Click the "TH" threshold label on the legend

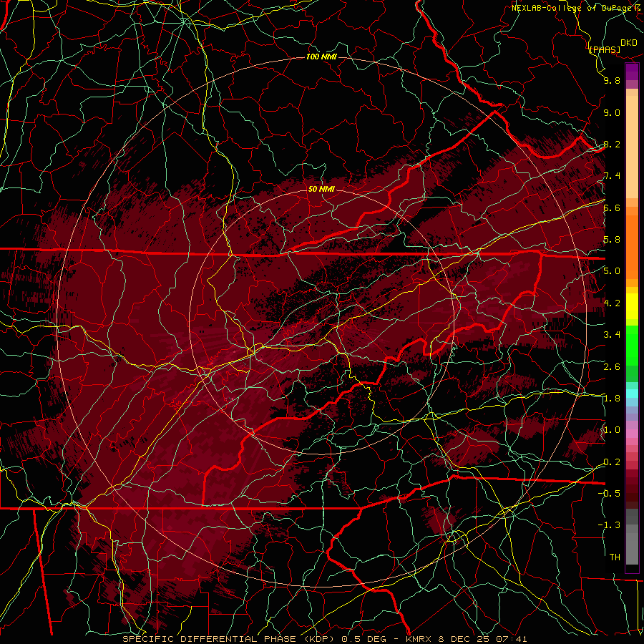(615, 557)
